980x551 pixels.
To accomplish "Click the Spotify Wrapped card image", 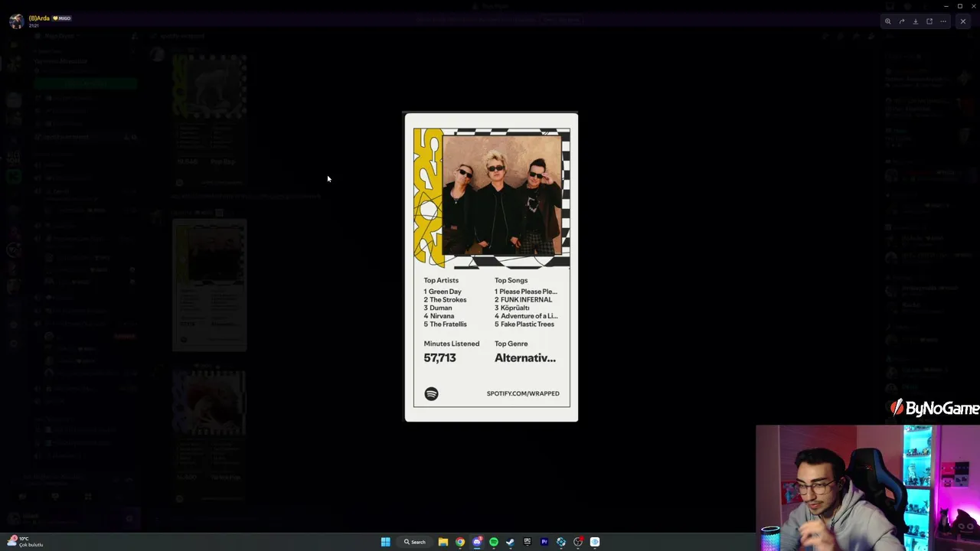I will (x=492, y=267).
